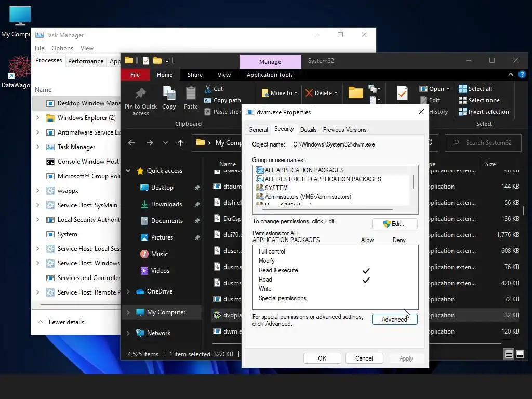Click the New folder icon in ribbon

[x=355, y=92]
